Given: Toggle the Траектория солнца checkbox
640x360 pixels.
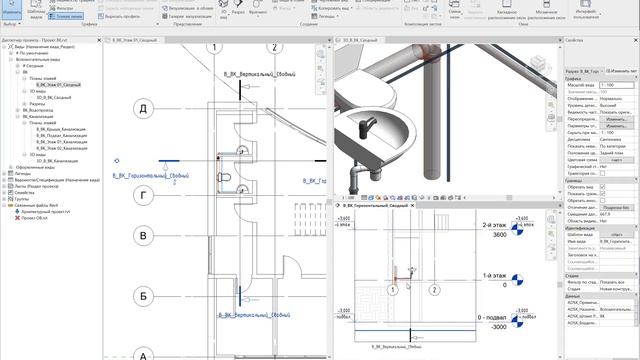Looking at the screenshot, I should [x=602, y=173].
